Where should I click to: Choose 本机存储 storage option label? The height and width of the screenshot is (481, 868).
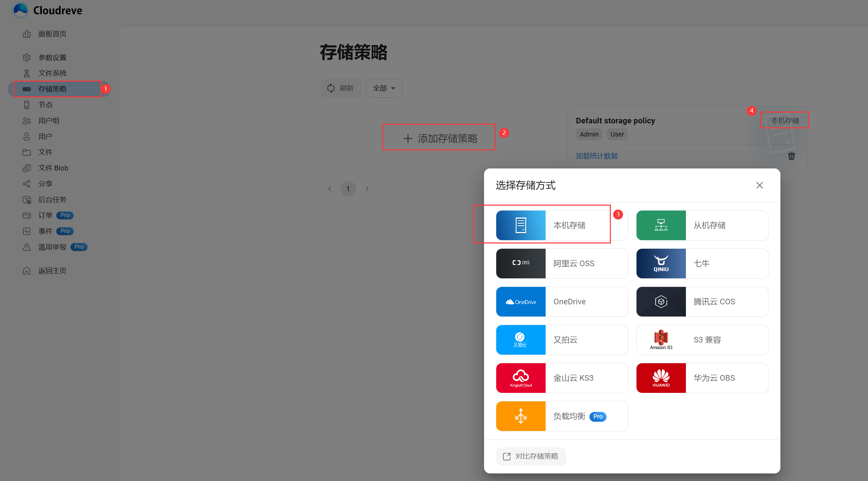[x=569, y=225]
